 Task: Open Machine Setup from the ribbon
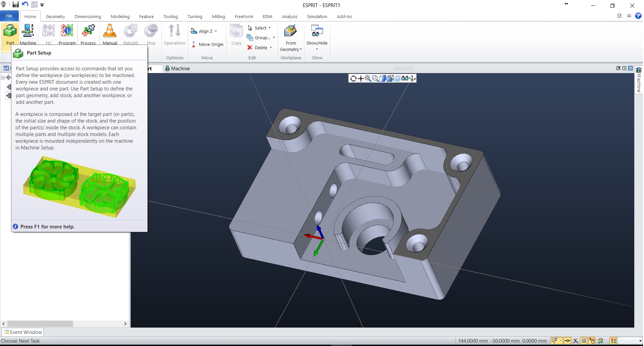(28, 34)
